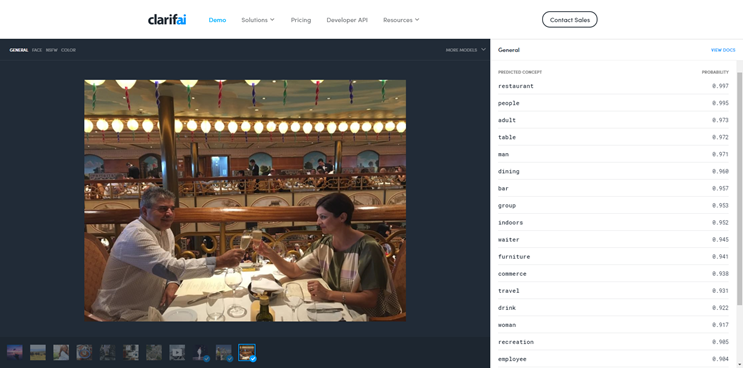Go to Developer API page
744x369 pixels.
coord(347,20)
